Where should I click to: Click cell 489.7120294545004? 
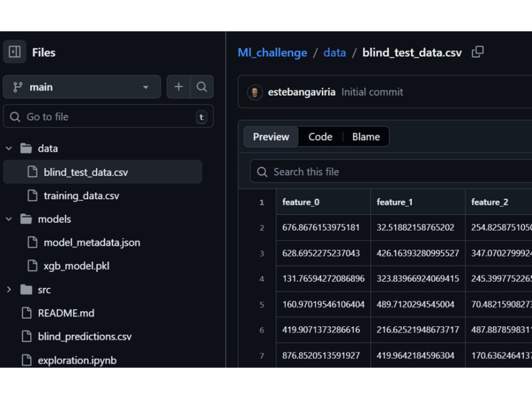(x=418, y=304)
